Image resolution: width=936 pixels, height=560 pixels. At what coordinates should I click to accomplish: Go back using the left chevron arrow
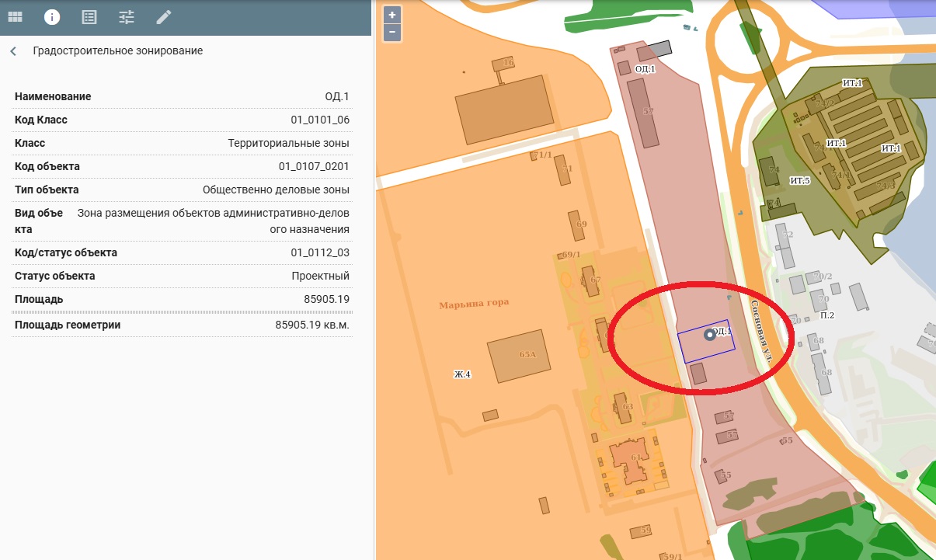coord(13,51)
